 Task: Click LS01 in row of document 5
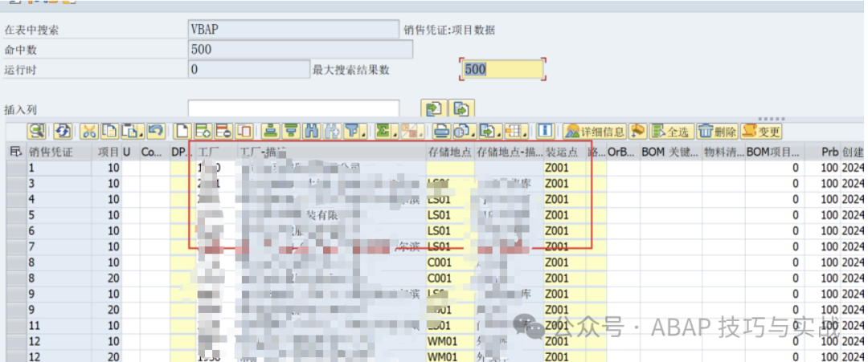tap(450, 214)
